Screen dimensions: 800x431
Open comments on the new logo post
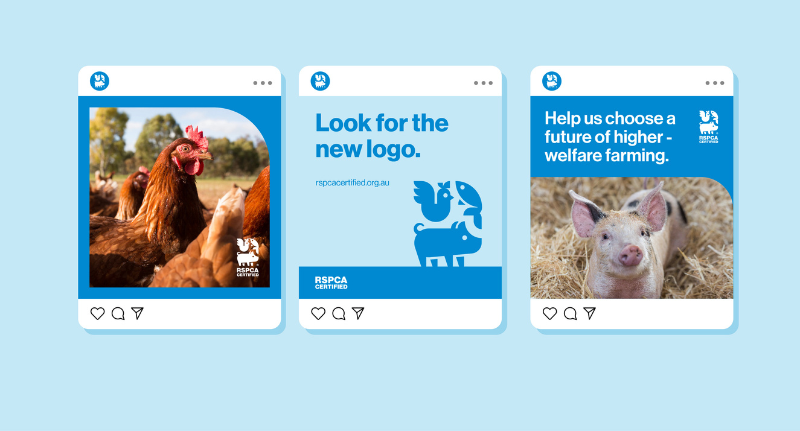[339, 313]
